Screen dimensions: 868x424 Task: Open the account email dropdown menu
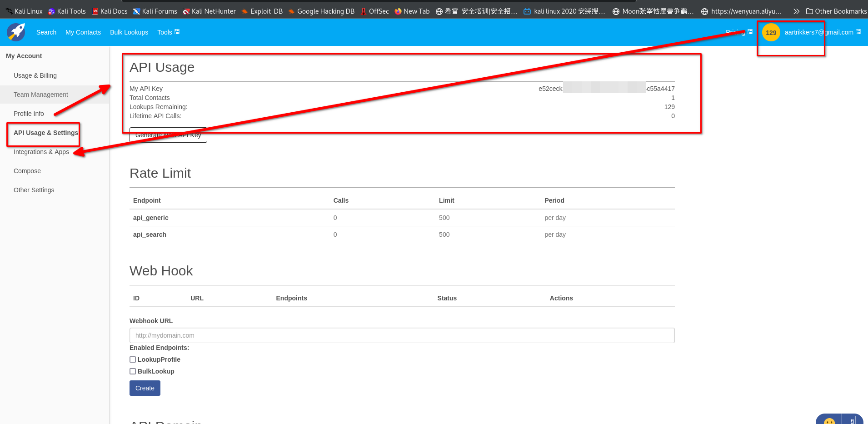point(822,32)
